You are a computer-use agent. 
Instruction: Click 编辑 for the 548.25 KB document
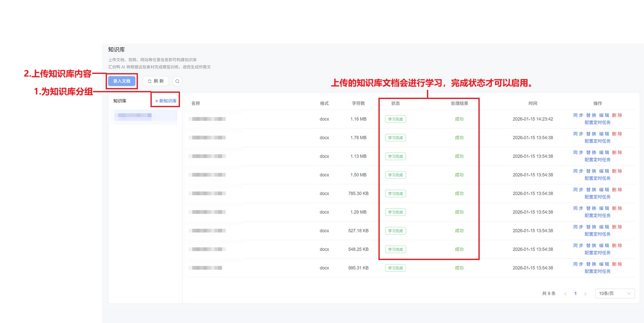point(604,246)
